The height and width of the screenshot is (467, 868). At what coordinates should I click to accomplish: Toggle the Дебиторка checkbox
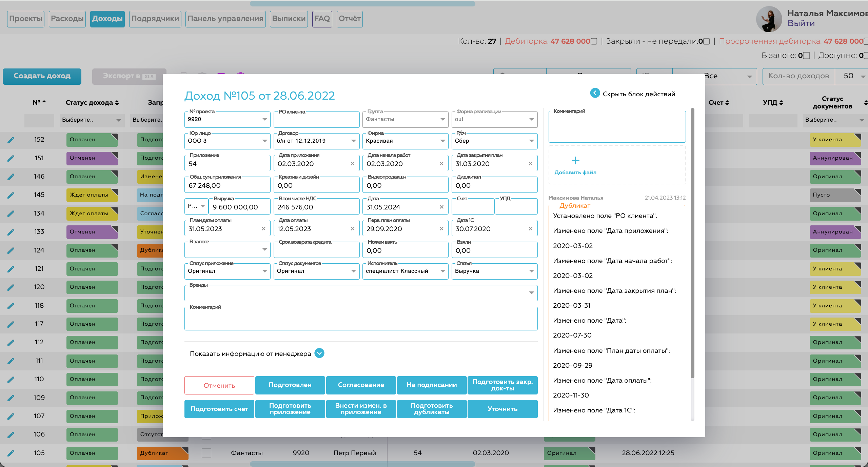tap(594, 41)
